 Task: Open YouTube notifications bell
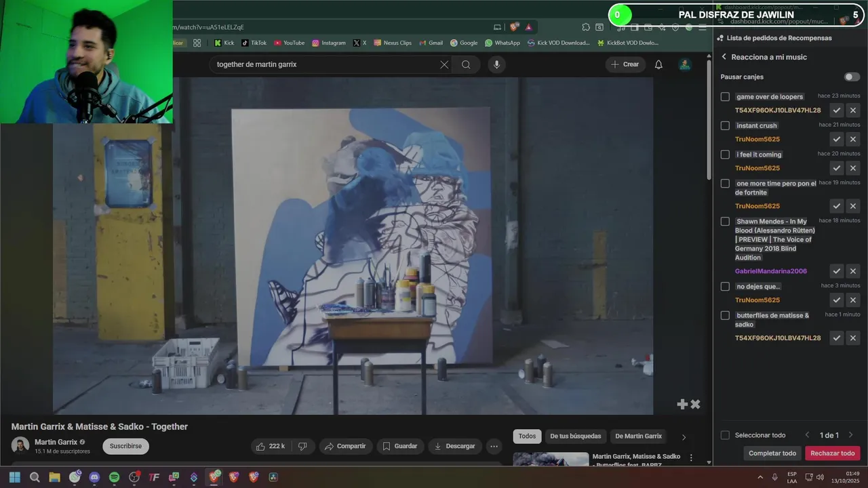658,64
